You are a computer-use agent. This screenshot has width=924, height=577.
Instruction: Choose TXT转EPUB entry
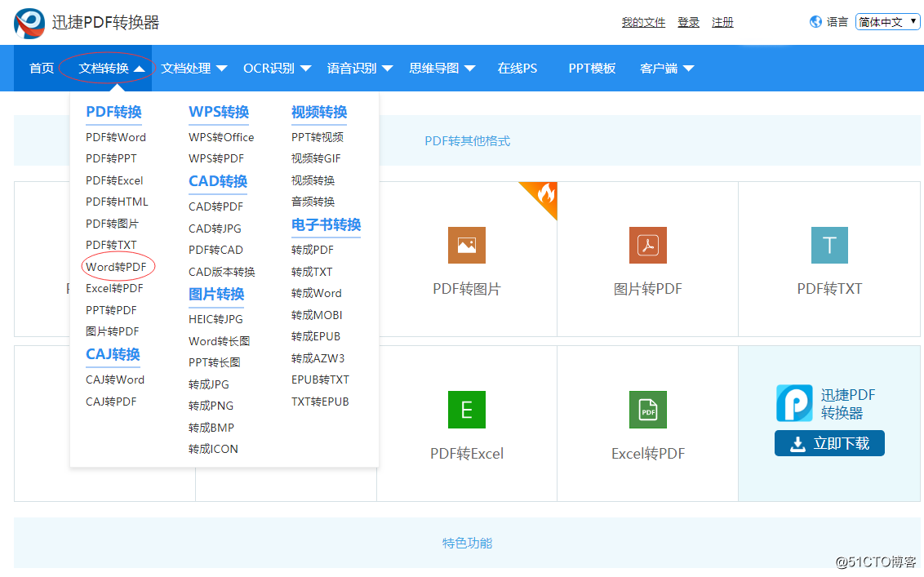tap(320, 402)
